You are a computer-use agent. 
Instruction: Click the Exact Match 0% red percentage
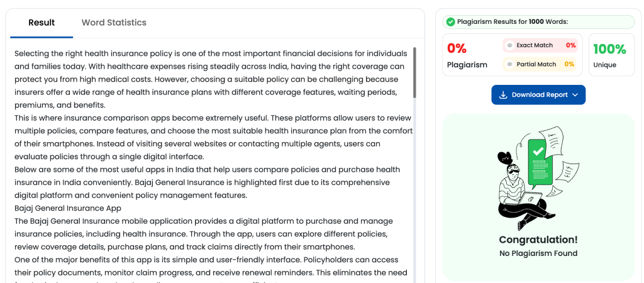[x=570, y=45]
